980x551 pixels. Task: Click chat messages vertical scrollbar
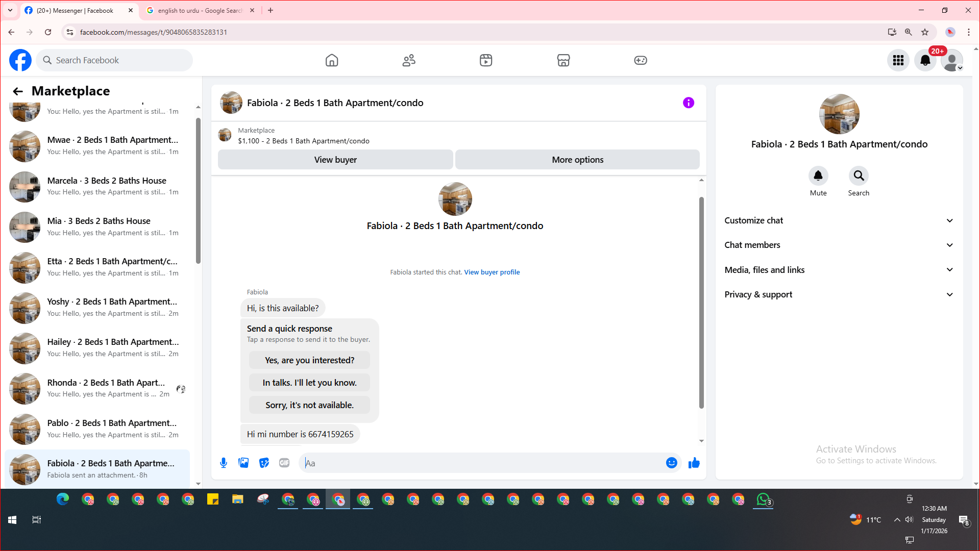point(701,303)
